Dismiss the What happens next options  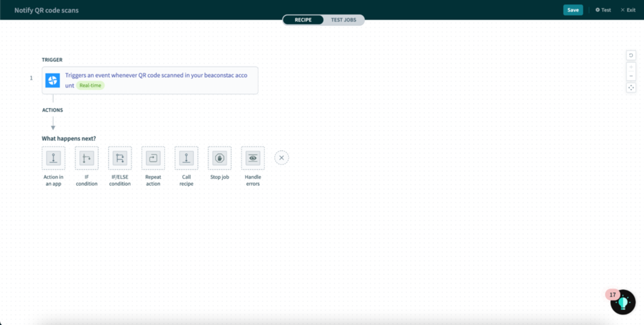pyautogui.click(x=282, y=158)
